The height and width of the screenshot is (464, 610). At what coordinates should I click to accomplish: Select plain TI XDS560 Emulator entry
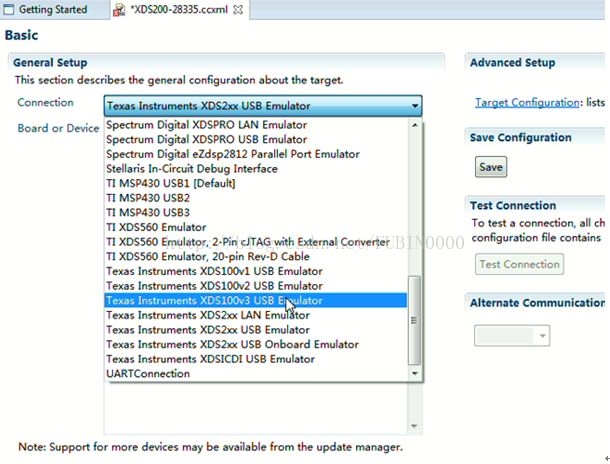click(256, 227)
